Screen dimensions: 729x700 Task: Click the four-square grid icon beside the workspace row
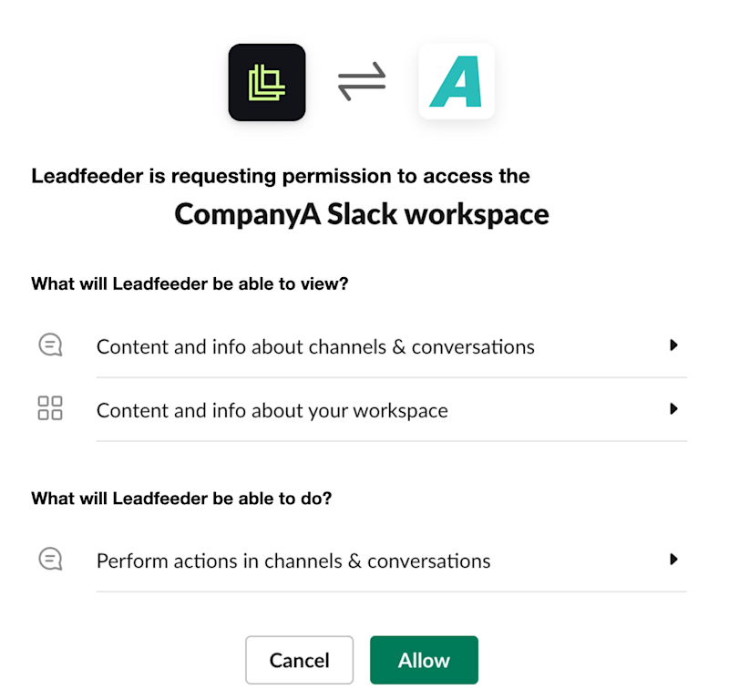(x=50, y=408)
